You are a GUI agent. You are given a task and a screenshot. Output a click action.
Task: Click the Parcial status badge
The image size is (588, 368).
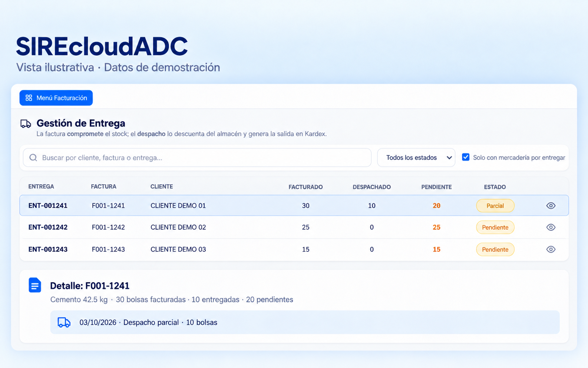(495, 206)
